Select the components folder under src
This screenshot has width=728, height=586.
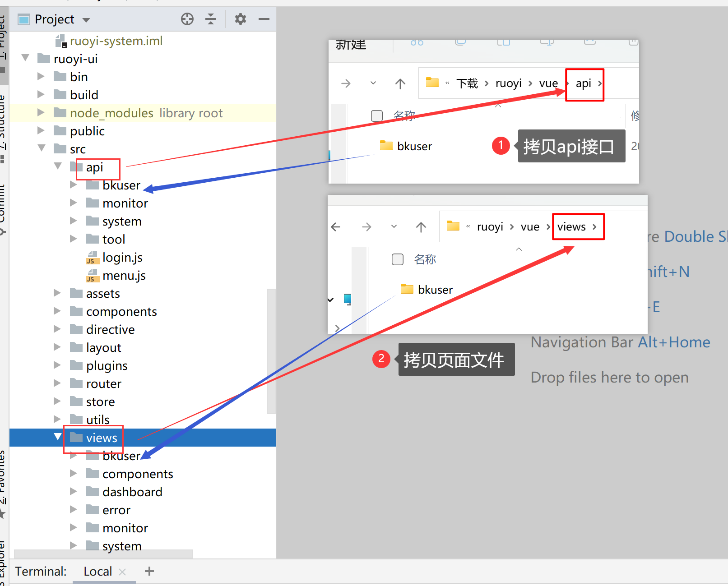(121, 311)
